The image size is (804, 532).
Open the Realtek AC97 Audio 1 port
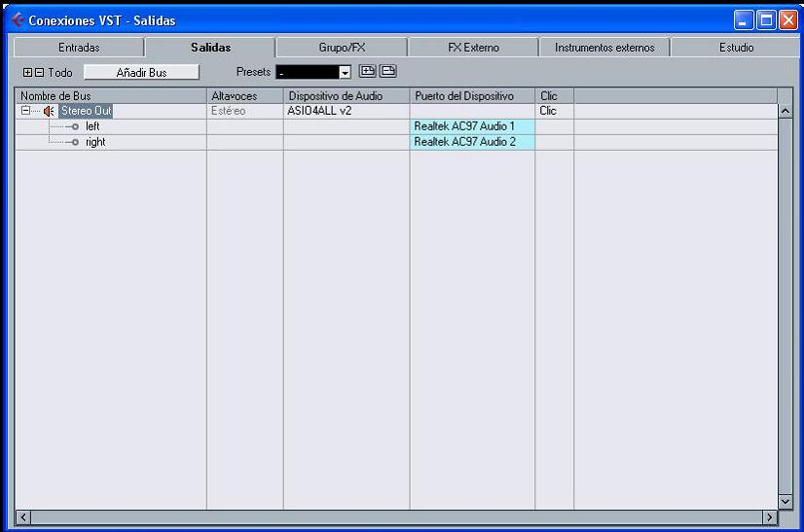click(x=472, y=126)
